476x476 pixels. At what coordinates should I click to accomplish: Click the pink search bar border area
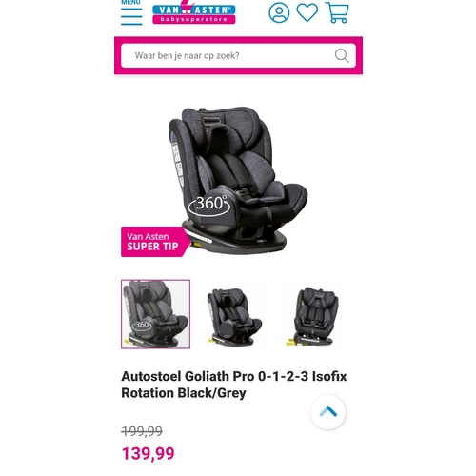pyautogui.click(x=238, y=40)
